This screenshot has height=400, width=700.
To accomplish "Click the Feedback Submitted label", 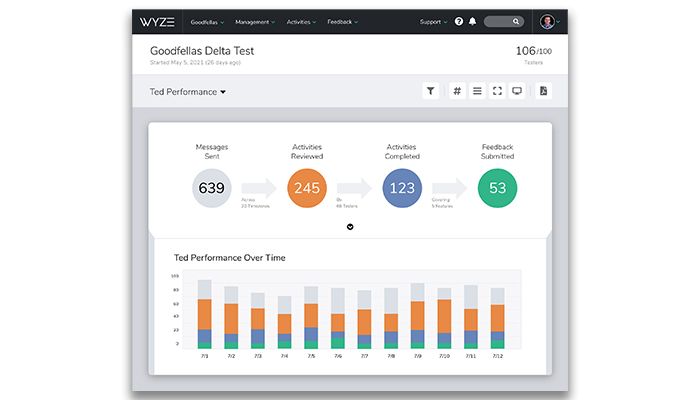I will (x=497, y=151).
